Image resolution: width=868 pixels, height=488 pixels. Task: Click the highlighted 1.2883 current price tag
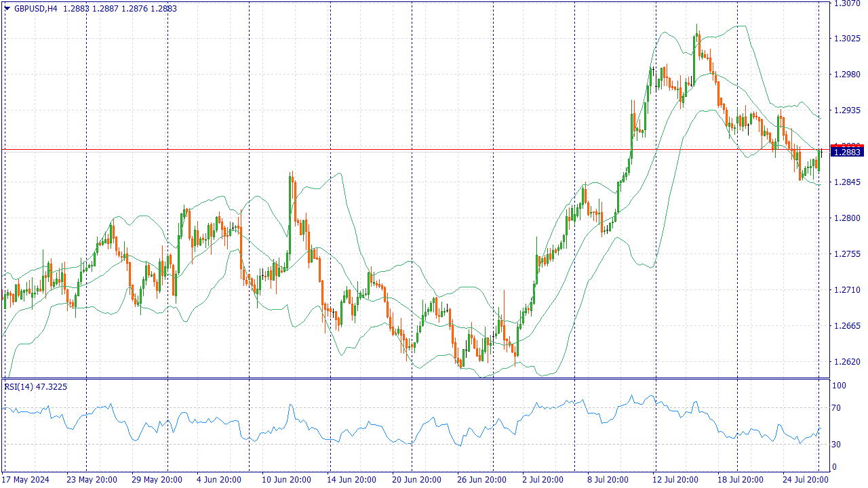(x=848, y=152)
